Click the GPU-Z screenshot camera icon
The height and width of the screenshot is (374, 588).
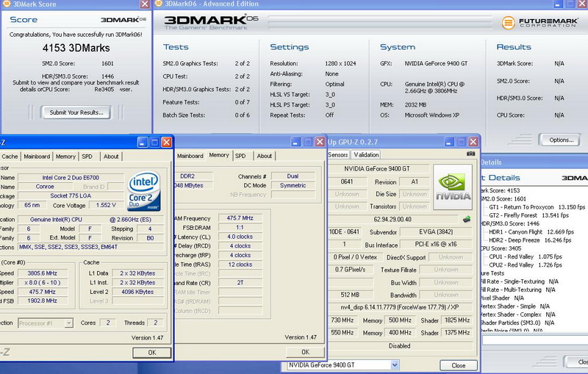[x=470, y=154]
